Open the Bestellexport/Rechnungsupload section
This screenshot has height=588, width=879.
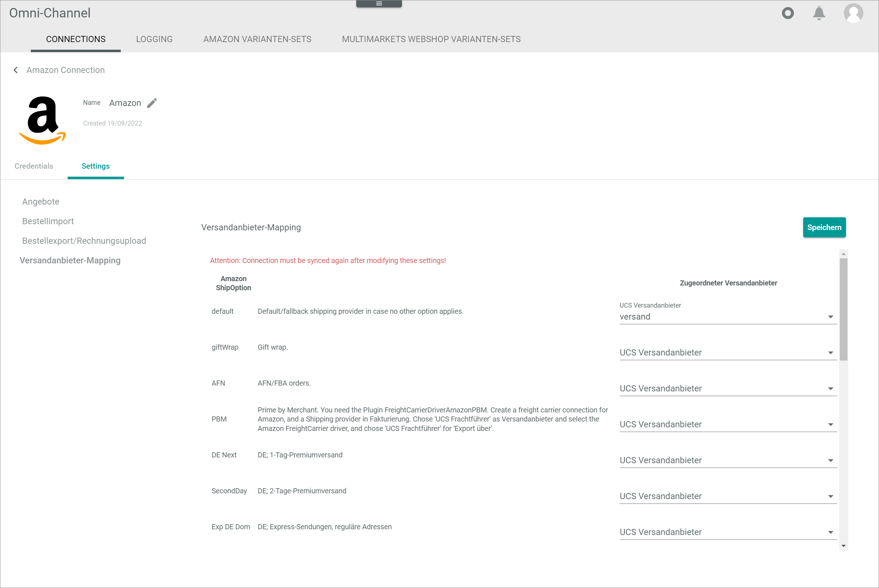click(x=84, y=241)
